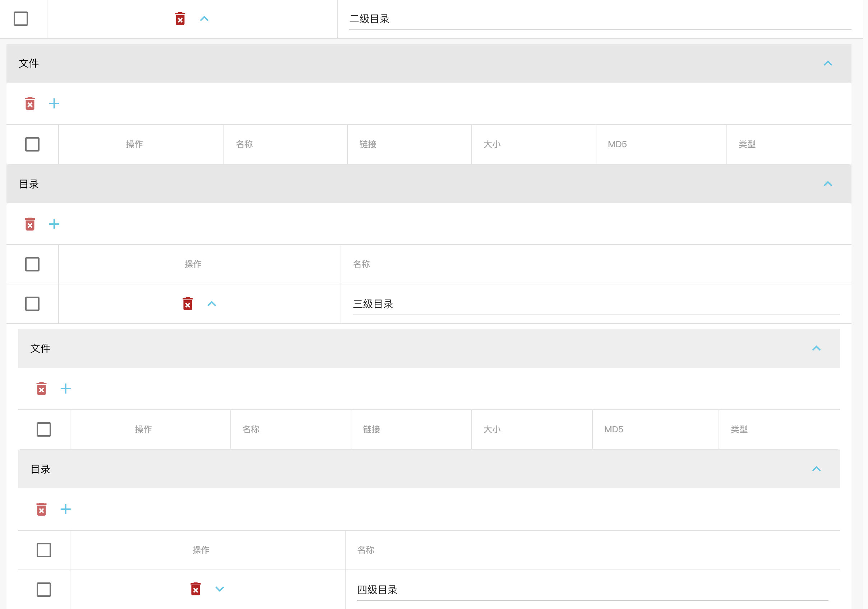Click the add plus icon under second-level 目录
The height and width of the screenshot is (609, 868).
(54, 224)
